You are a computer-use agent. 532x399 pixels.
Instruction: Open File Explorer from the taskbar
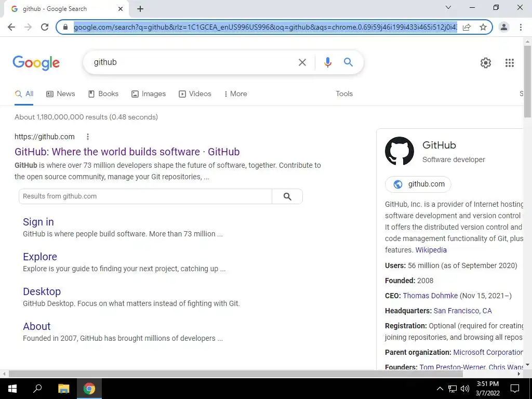point(63,389)
